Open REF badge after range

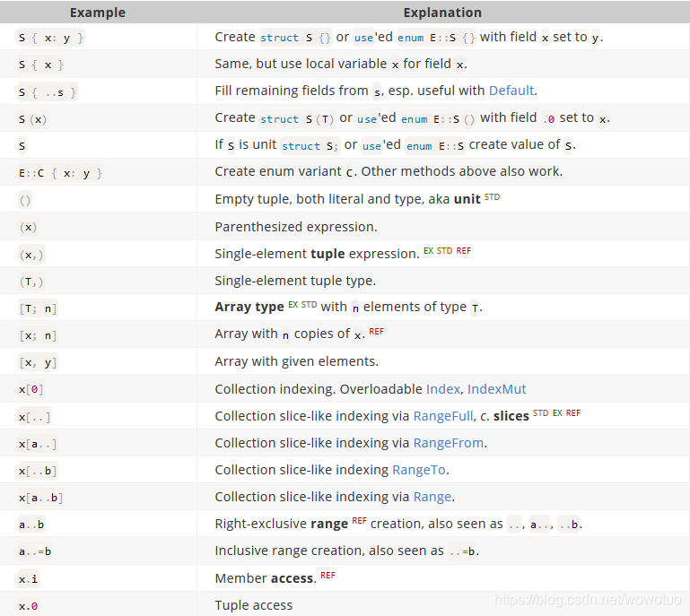point(359,521)
